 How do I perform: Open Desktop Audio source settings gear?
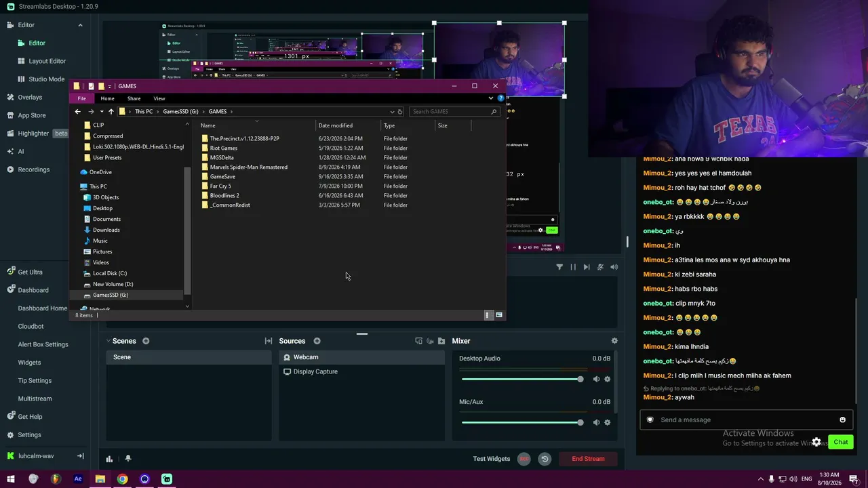(607, 379)
